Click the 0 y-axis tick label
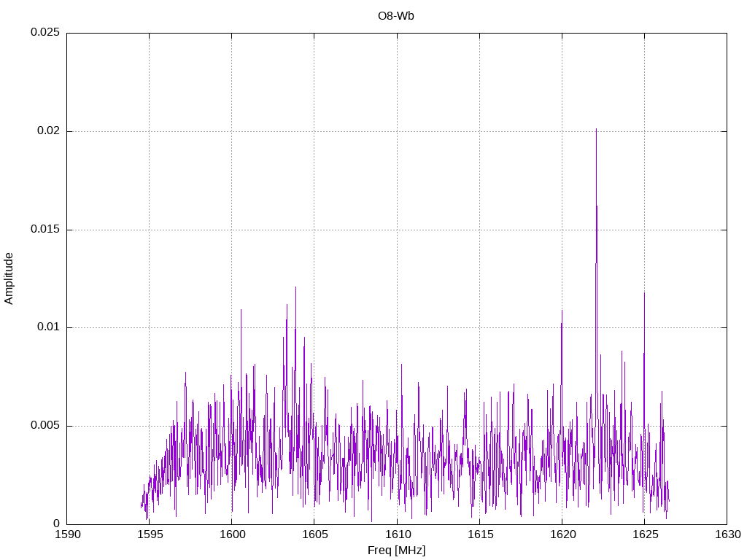 click(57, 524)
